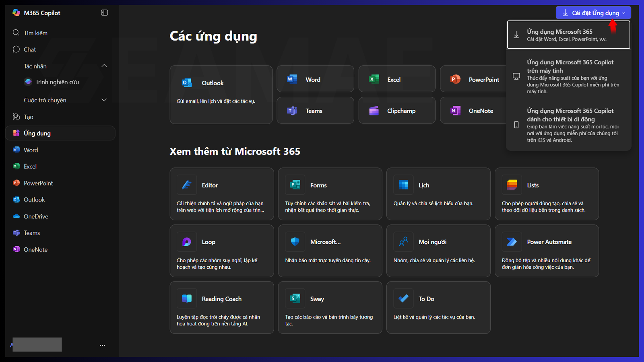Open Teams from the sidebar

pyautogui.click(x=60, y=233)
